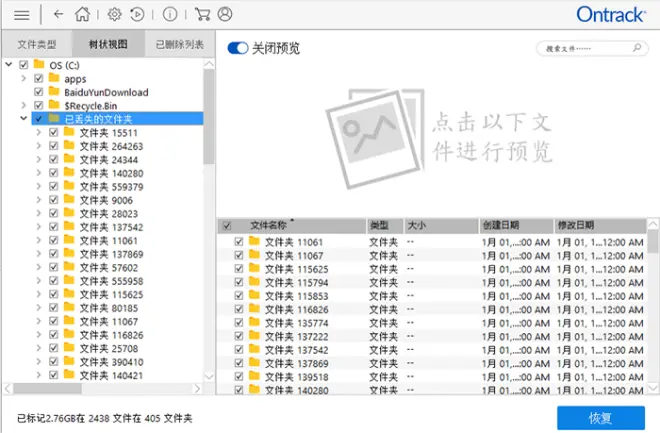Switch to the 树状视图 tab
The image size is (660, 433).
[x=109, y=43]
